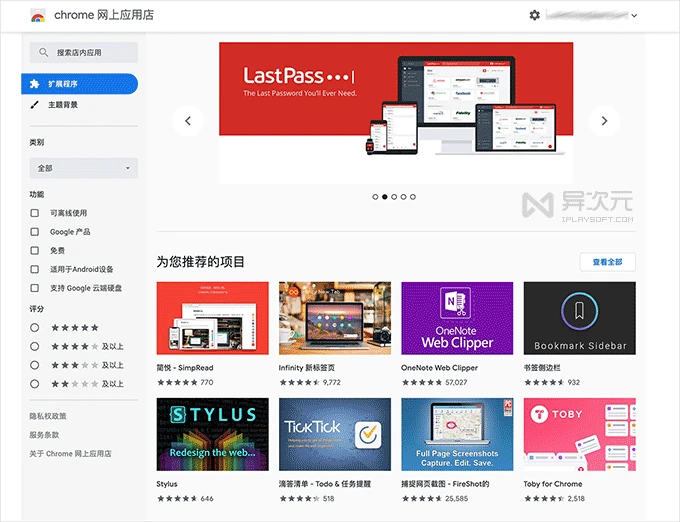Select the five-star rating radio

tap(35, 327)
